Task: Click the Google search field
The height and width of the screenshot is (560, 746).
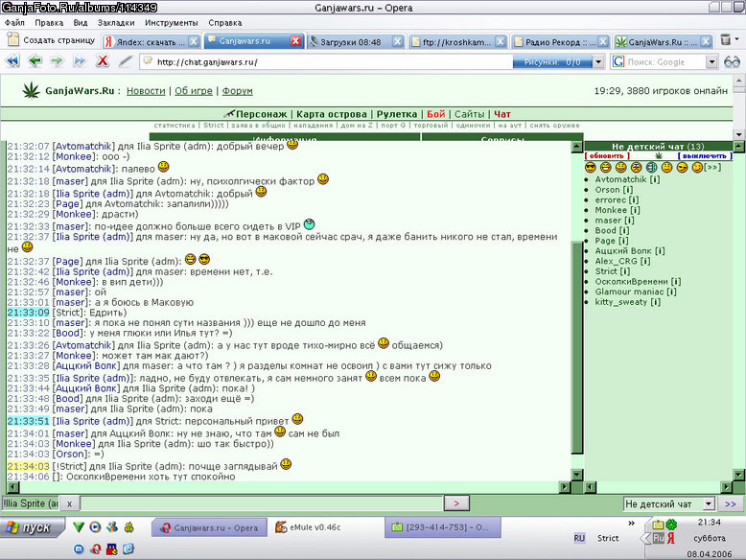Action: pos(664,62)
